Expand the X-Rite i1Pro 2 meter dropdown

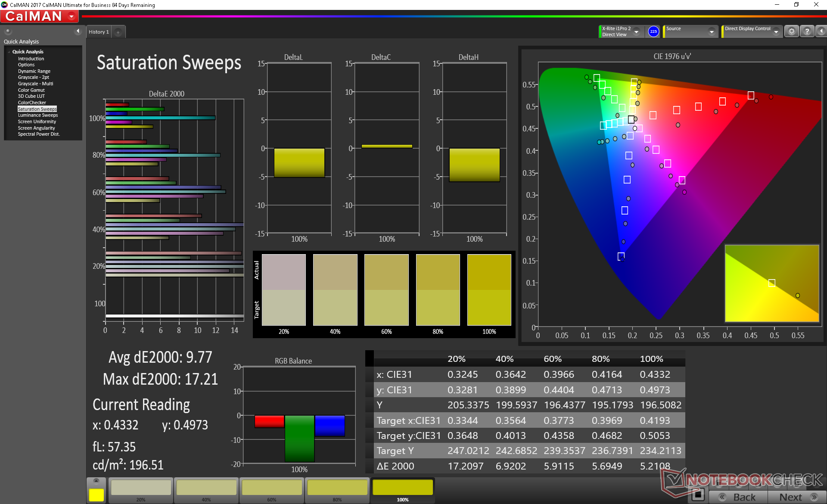point(636,31)
